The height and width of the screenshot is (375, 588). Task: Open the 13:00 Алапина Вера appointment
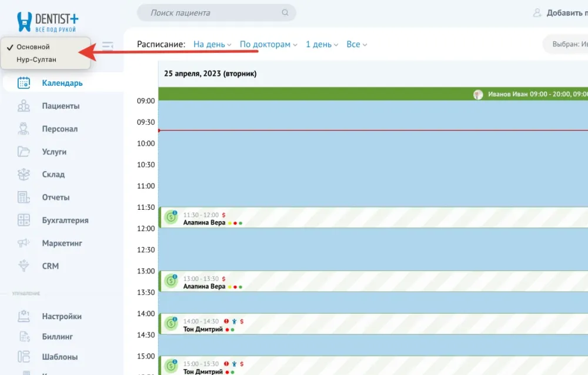click(373, 281)
